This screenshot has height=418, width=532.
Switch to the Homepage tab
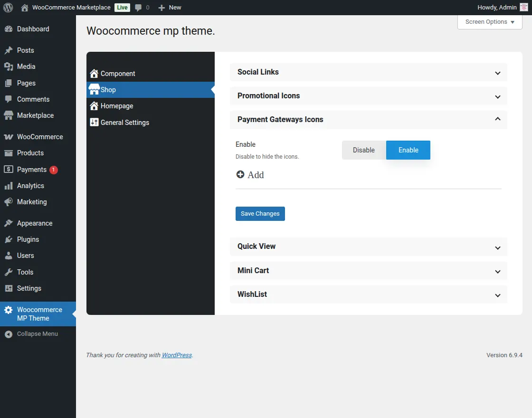tap(151, 106)
